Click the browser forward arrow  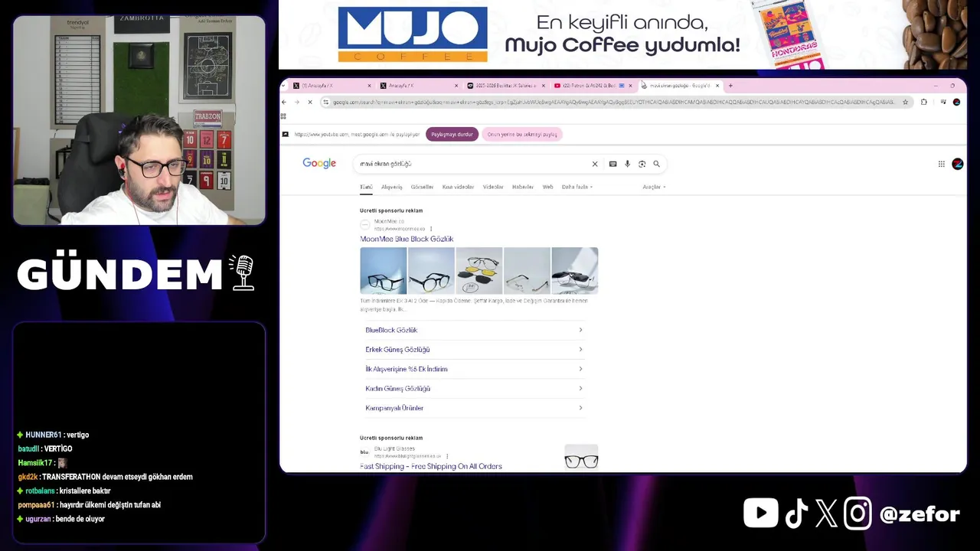[297, 102]
